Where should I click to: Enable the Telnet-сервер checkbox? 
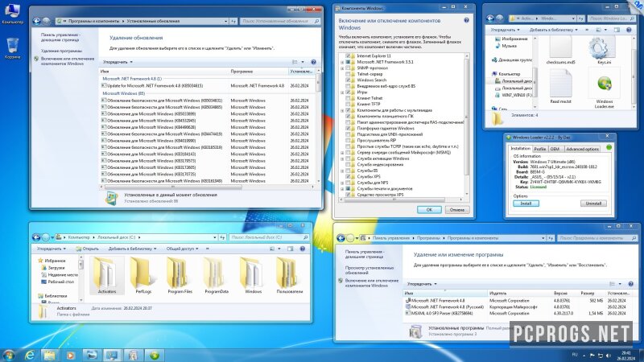348,74
